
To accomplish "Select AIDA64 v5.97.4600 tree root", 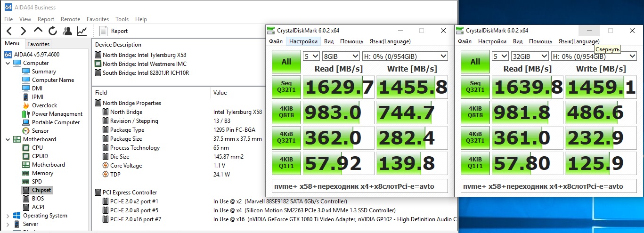I will pyautogui.click(x=32, y=54).
